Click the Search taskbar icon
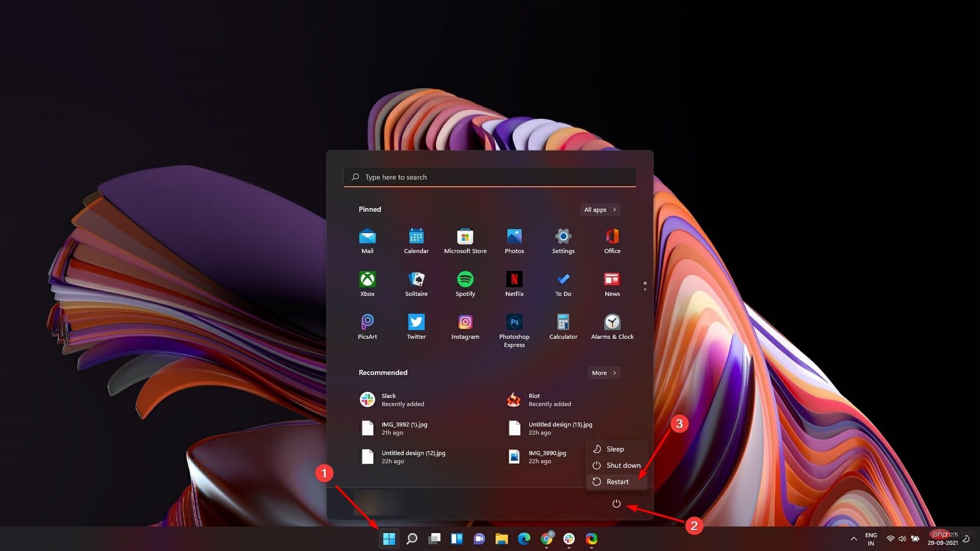The width and height of the screenshot is (980, 551). pos(412,538)
